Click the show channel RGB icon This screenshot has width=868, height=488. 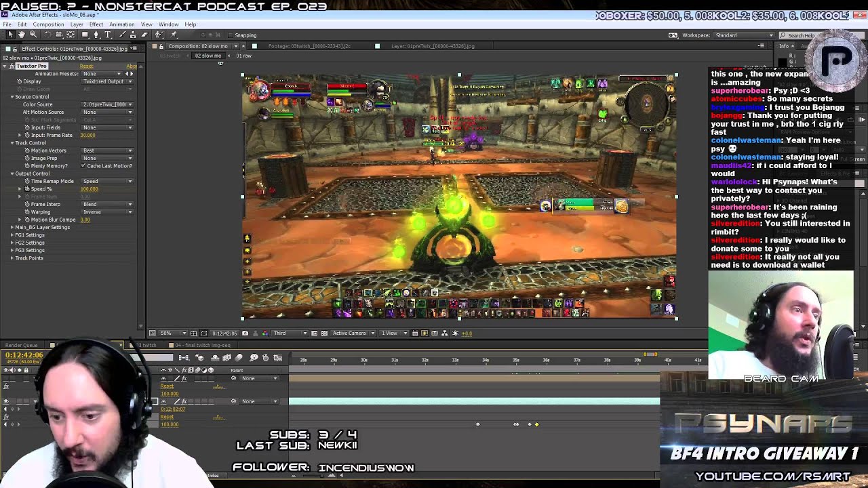coord(265,333)
